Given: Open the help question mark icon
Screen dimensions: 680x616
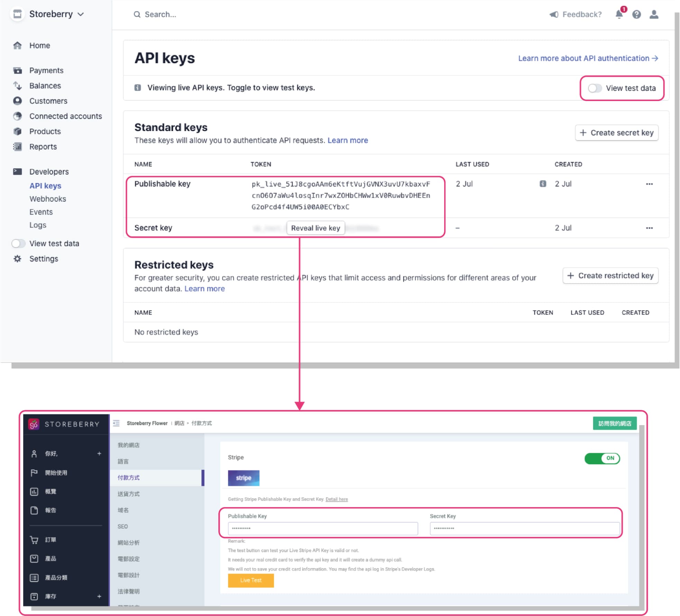Looking at the screenshot, I should 636,15.
